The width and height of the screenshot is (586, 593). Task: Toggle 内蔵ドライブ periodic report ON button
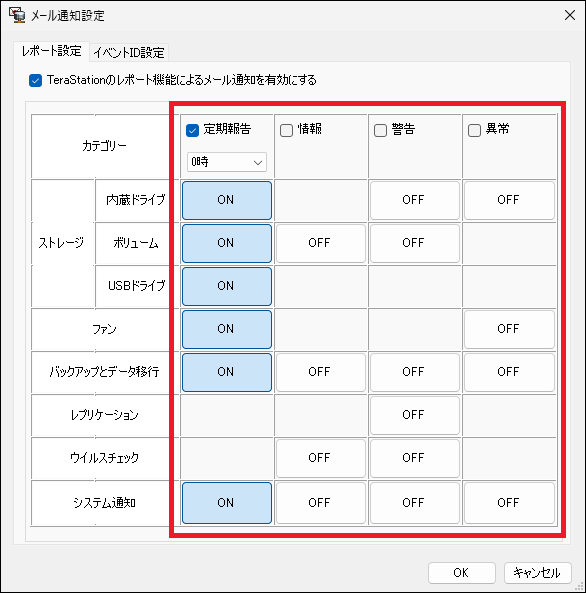coord(227,200)
